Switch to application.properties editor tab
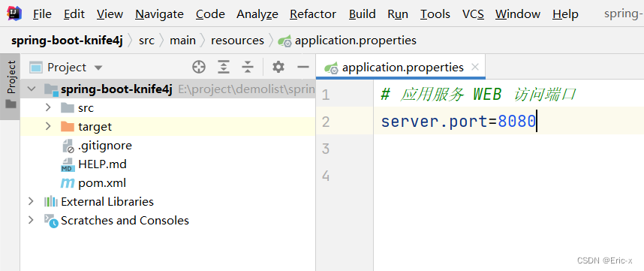644x271 pixels. tap(401, 67)
